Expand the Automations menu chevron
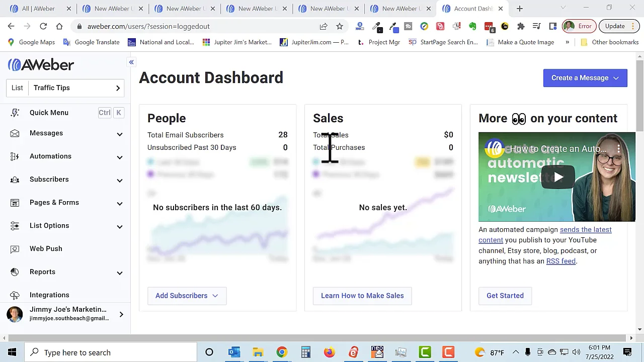 [x=120, y=157]
